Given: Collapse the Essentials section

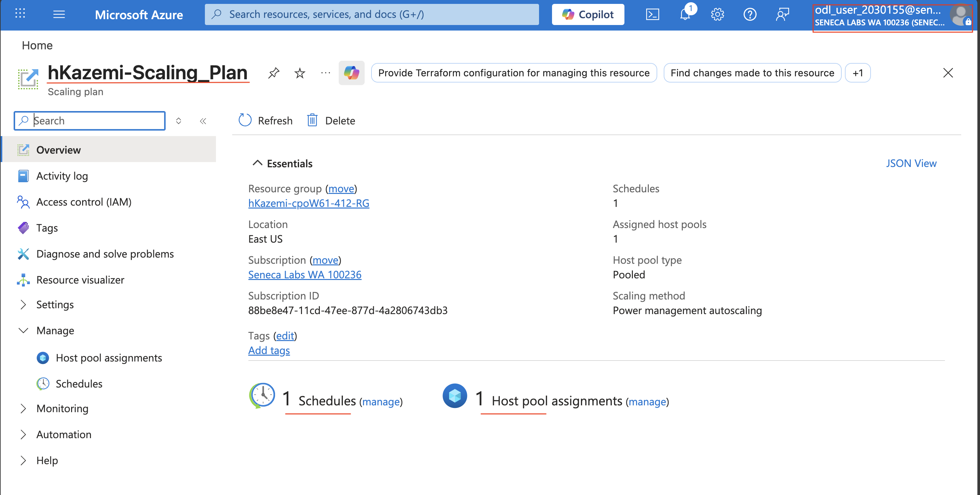Looking at the screenshot, I should 258,163.
